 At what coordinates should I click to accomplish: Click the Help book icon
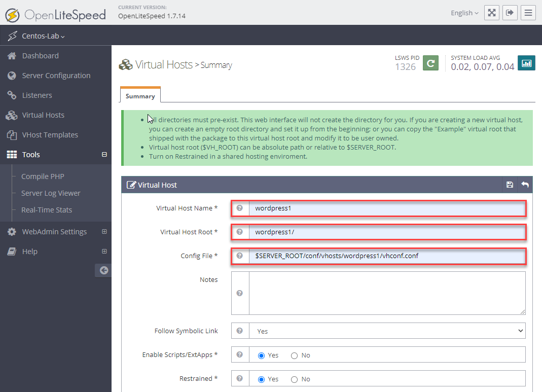click(12, 252)
